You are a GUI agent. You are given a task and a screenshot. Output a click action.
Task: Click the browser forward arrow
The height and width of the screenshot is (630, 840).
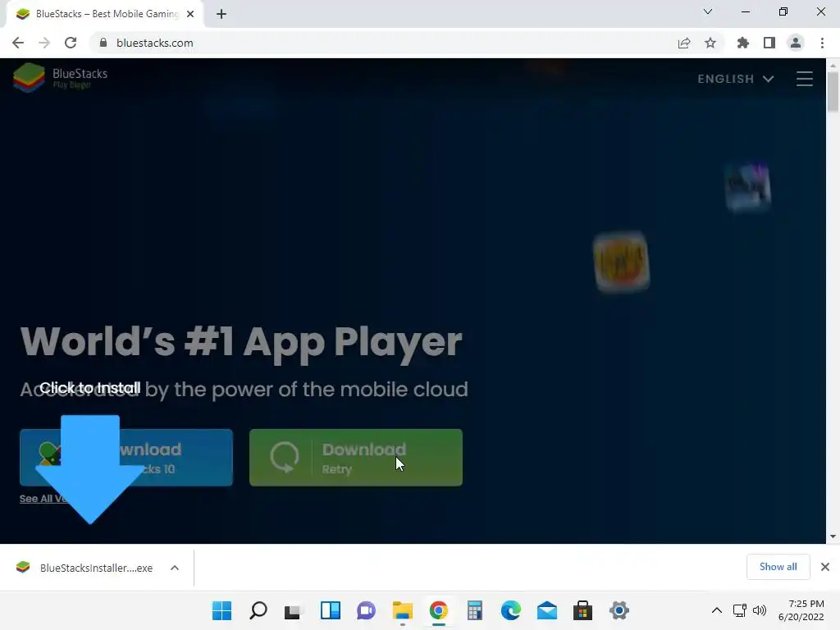[x=44, y=43]
